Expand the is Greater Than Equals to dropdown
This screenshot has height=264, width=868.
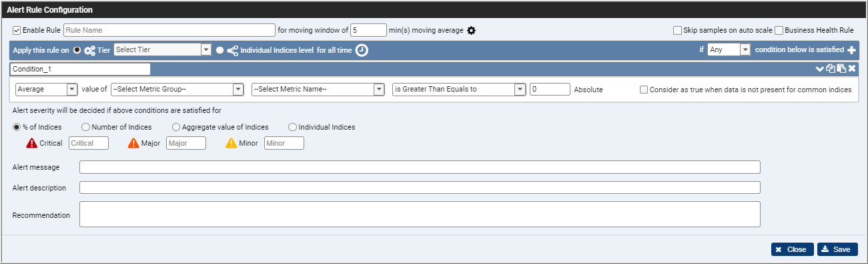tap(459, 90)
